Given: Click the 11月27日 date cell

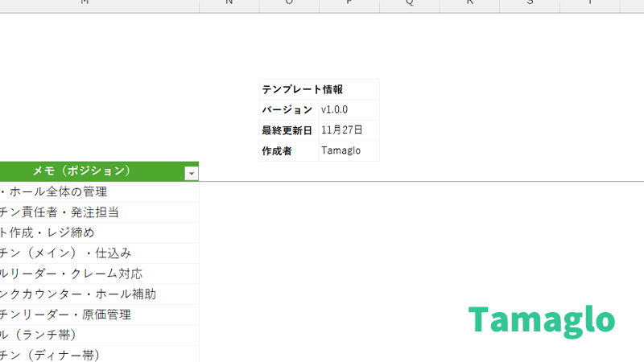Looking at the screenshot, I should [348, 130].
